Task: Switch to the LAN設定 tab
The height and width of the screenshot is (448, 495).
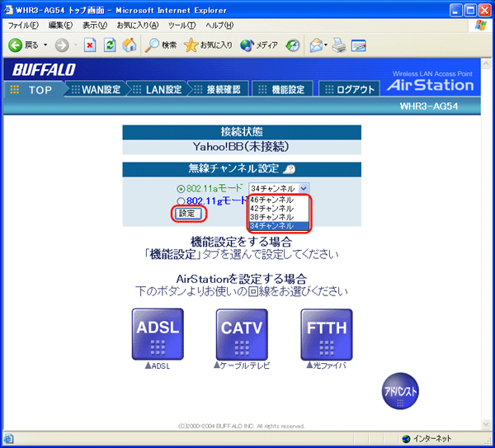Action: pyautogui.click(x=158, y=90)
